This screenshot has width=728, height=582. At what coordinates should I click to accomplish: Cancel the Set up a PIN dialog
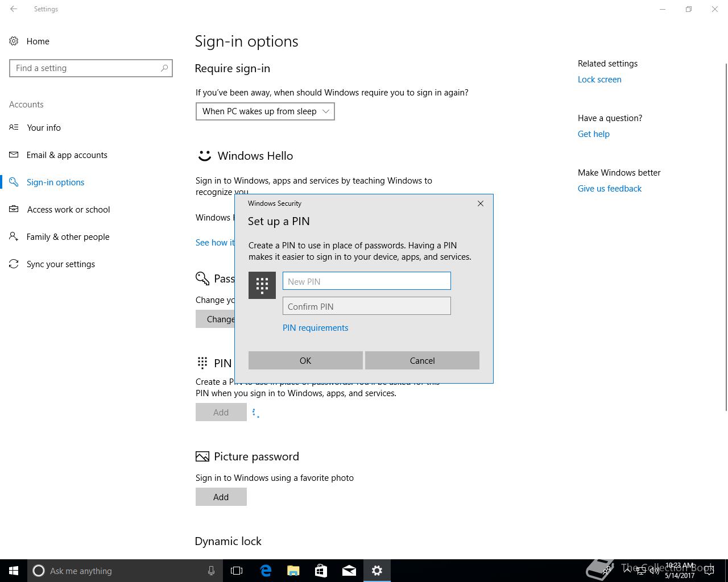(x=422, y=360)
